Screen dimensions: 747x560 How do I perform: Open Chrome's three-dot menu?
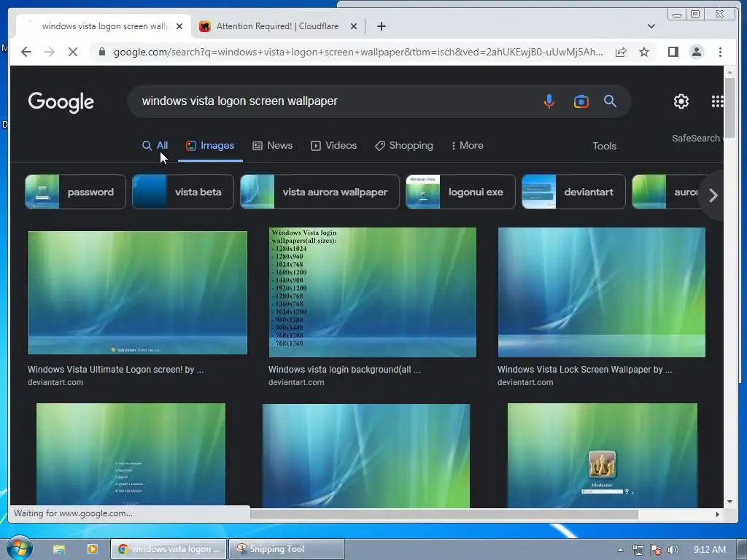pos(720,52)
